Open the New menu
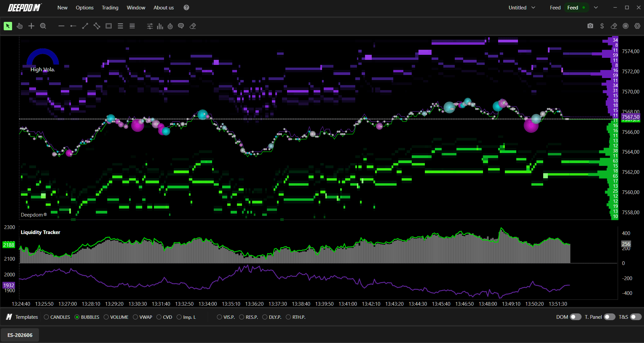The image size is (644, 343). 62,7
